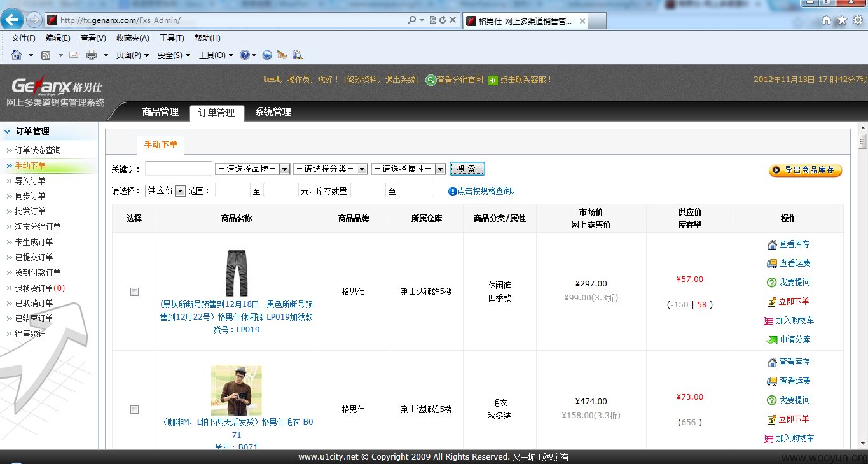The height and width of the screenshot is (464, 868).
Task: Click the 搜索 button
Action: tap(467, 169)
